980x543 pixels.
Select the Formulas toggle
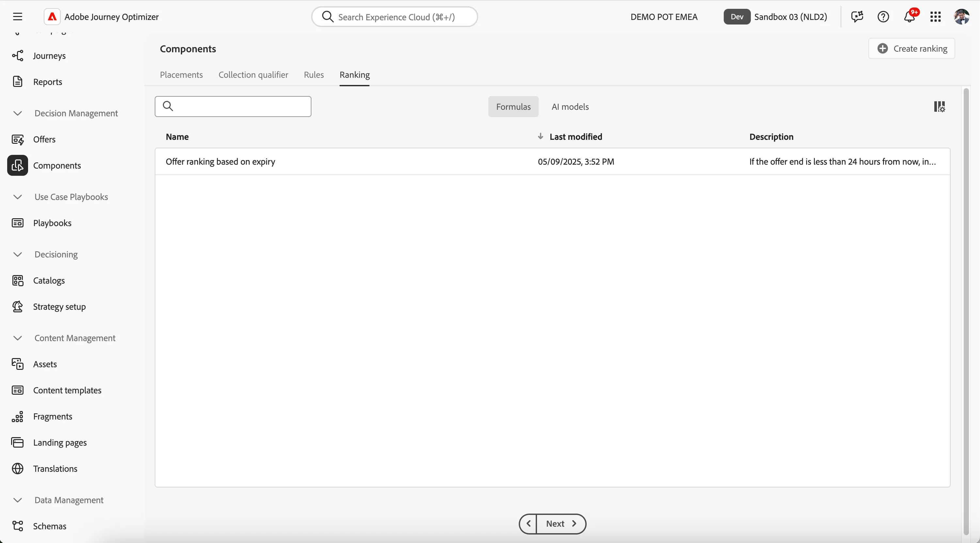[x=513, y=107]
